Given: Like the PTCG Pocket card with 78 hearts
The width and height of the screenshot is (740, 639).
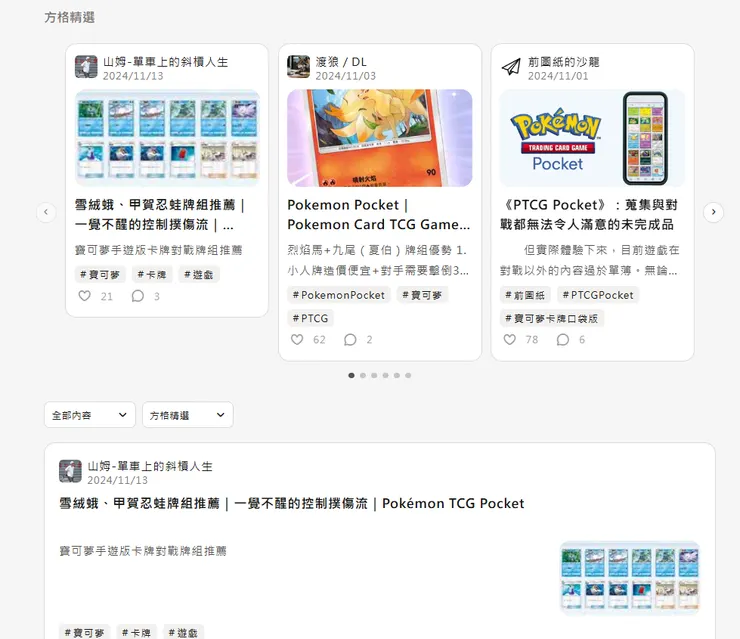Looking at the screenshot, I should (x=510, y=339).
